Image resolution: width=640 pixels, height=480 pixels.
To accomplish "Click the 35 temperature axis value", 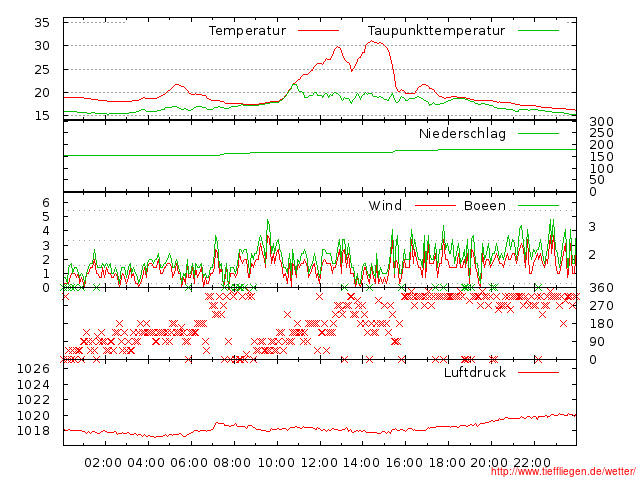I will [42, 23].
